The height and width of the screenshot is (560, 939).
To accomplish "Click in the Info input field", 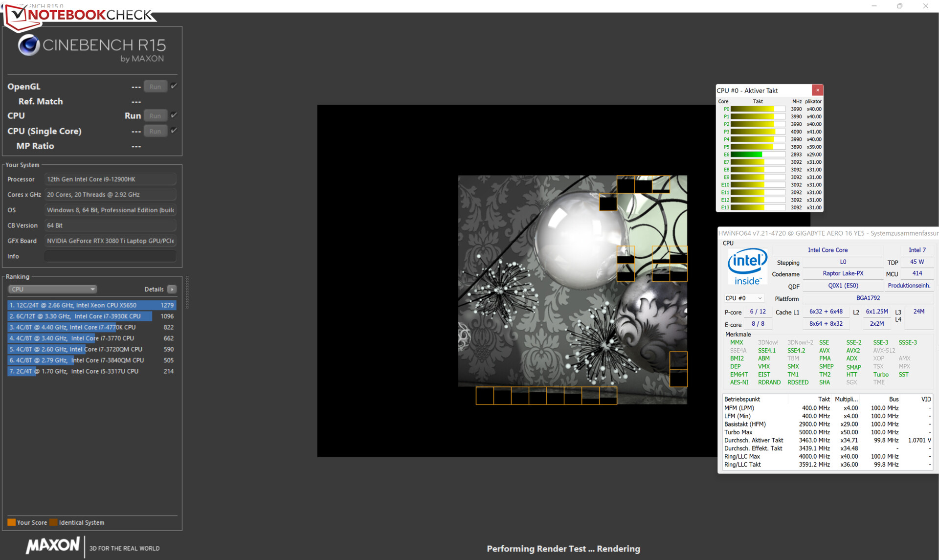I will point(110,256).
